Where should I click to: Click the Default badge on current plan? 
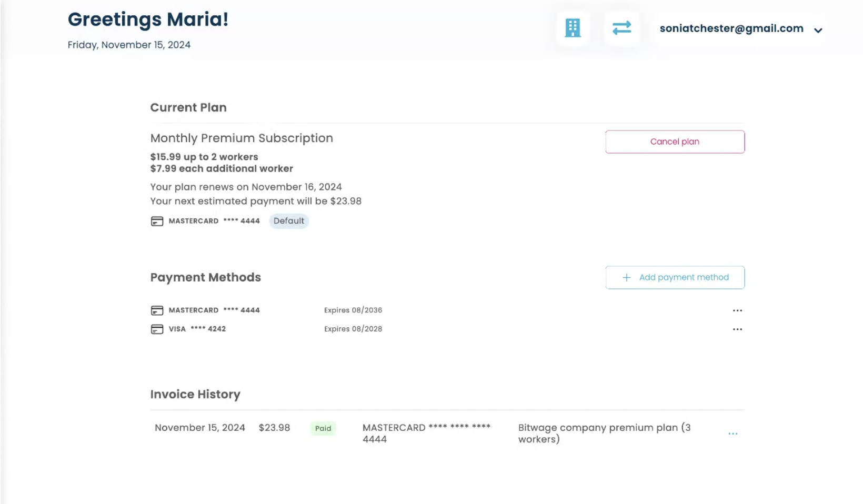coord(288,221)
